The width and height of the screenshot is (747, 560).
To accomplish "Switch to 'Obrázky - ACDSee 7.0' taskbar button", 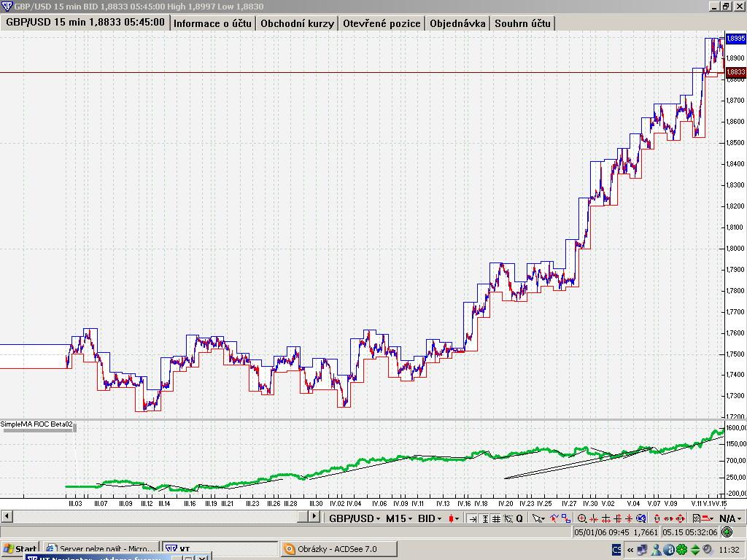I will point(338,548).
